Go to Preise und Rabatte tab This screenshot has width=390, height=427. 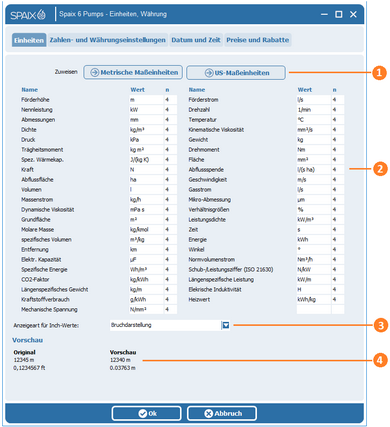click(258, 40)
